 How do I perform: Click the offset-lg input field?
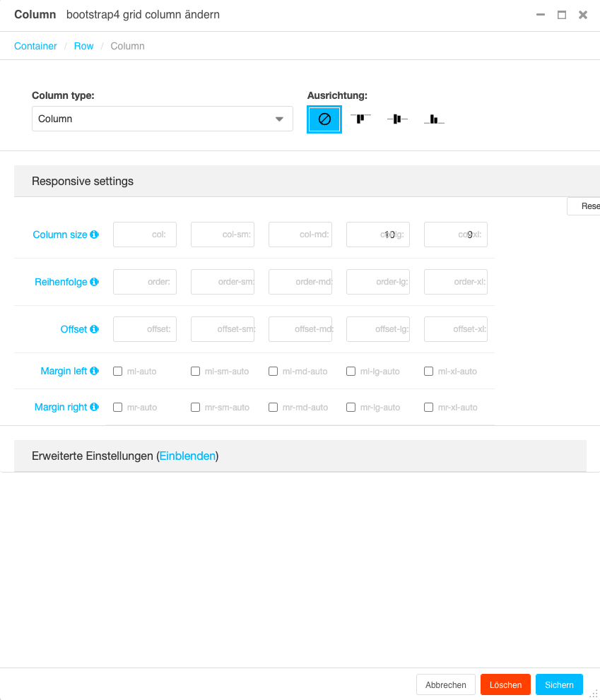coord(378,329)
